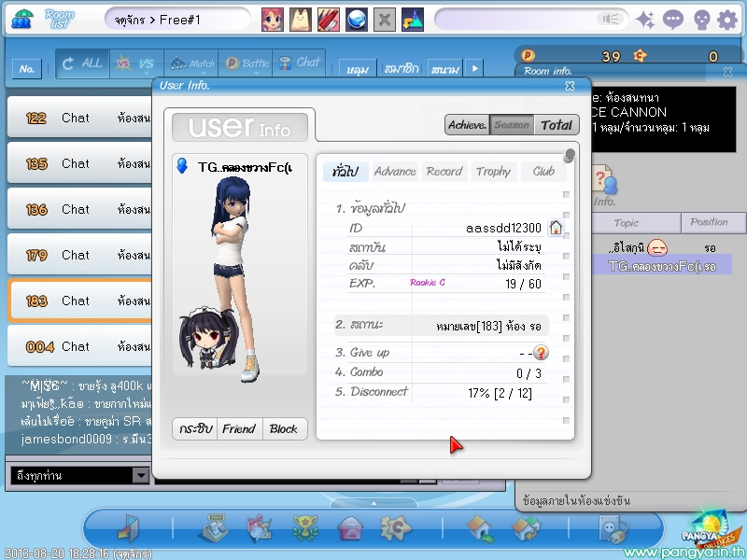The image size is (747, 560).
Task: Click the exit door icon in bottom bar
Action: 129,527
